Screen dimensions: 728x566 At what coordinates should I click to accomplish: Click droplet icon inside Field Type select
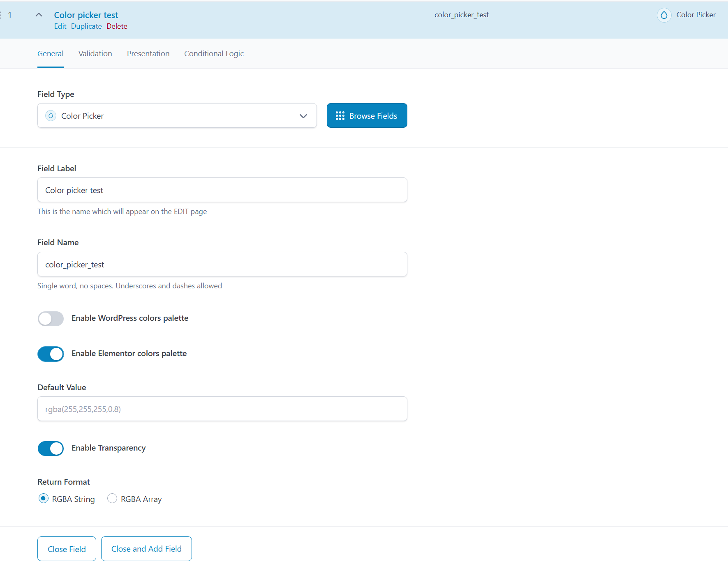tap(51, 116)
